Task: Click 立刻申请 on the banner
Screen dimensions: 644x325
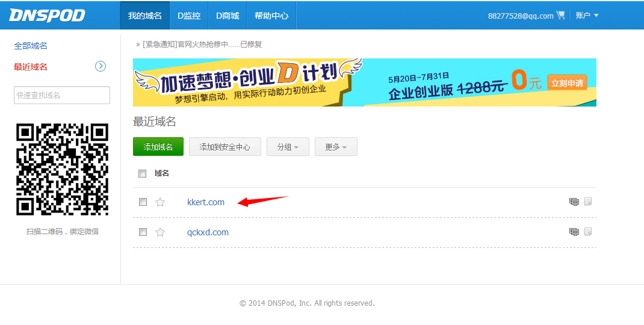Action: (567, 83)
